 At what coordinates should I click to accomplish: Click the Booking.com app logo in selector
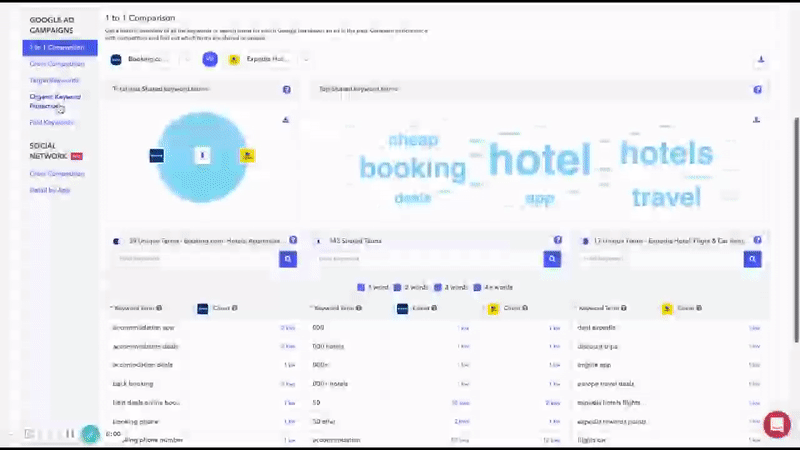116,59
